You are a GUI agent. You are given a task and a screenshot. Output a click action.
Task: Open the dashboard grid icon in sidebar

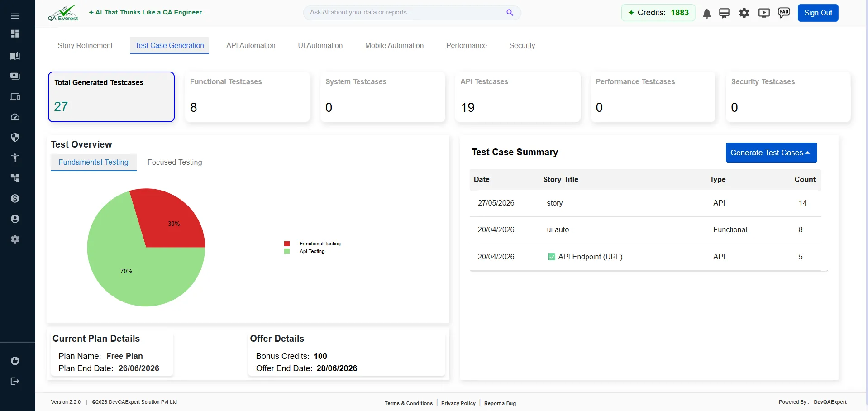(15, 34)
